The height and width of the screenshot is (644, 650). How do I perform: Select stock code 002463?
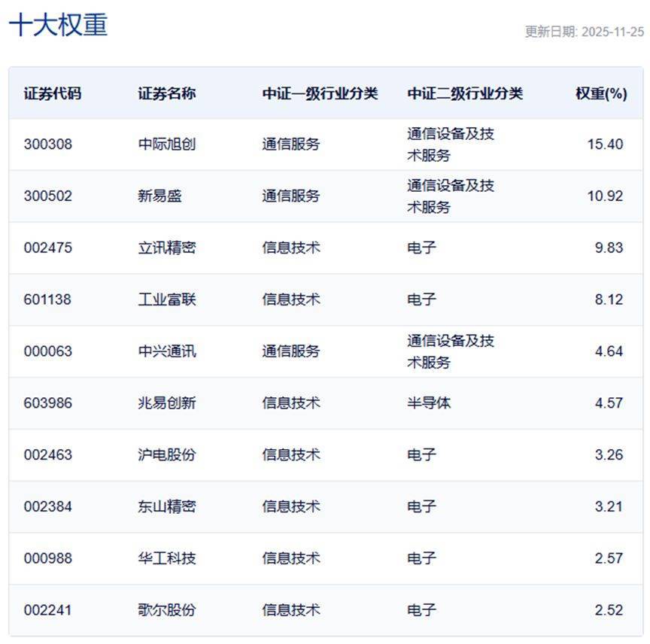tap(48, 455)
